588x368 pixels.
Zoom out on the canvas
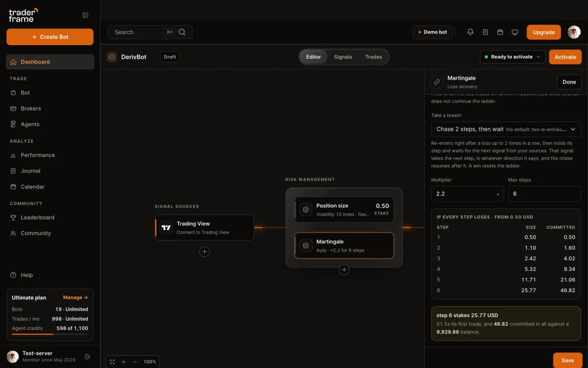pos(135,362)
